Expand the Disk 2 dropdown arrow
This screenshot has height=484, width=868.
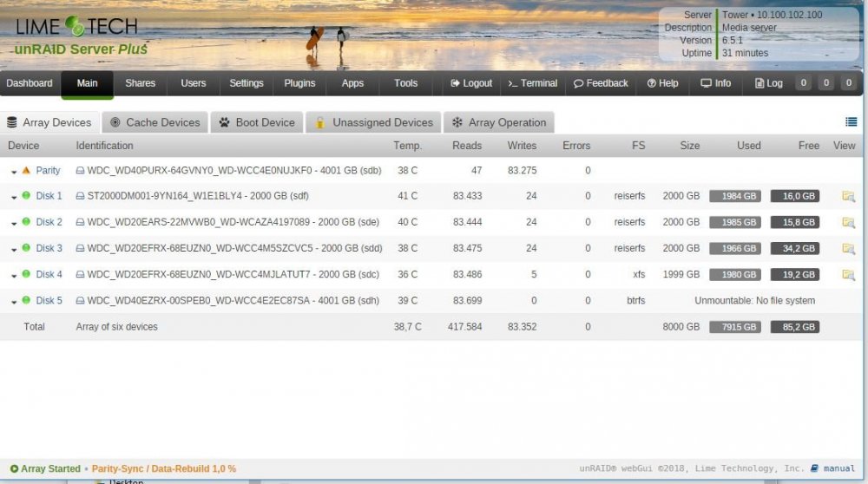coord(14,224)
